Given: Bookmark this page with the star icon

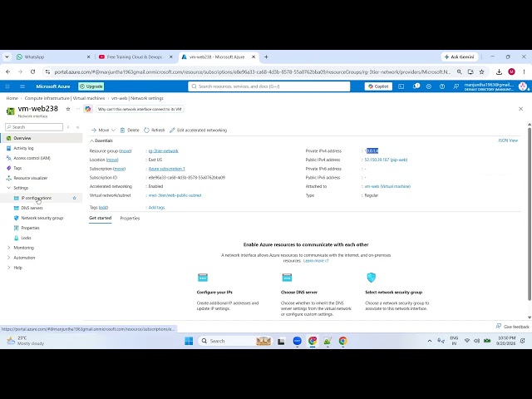Looking at the screenshot, I should (x=481, y=72).
